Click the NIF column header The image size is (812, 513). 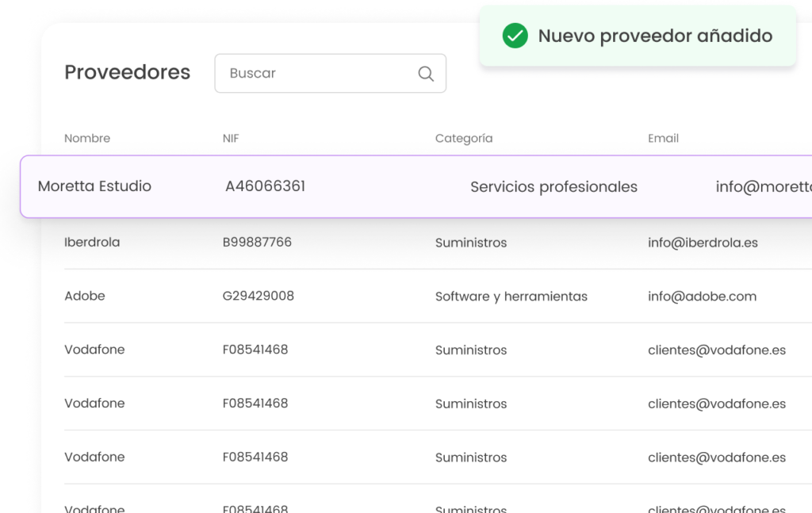(x=231, y=138)
